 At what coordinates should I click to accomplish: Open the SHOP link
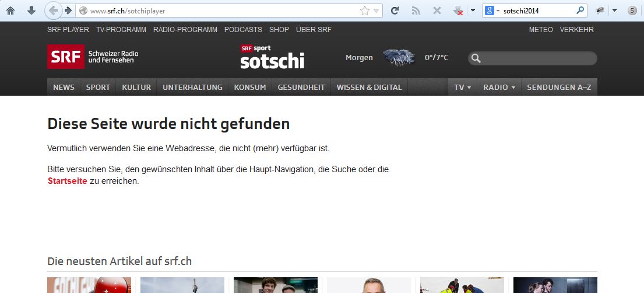(279, 30)
